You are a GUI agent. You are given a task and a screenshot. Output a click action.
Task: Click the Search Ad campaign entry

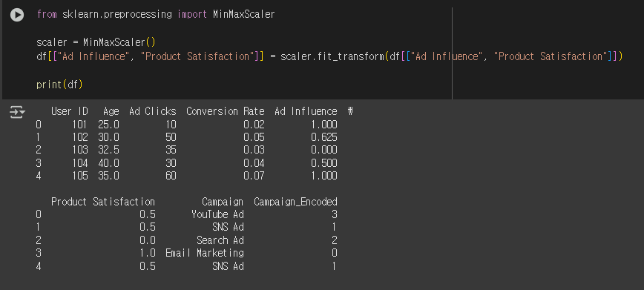pyautogui.click(x=220, y=240)
